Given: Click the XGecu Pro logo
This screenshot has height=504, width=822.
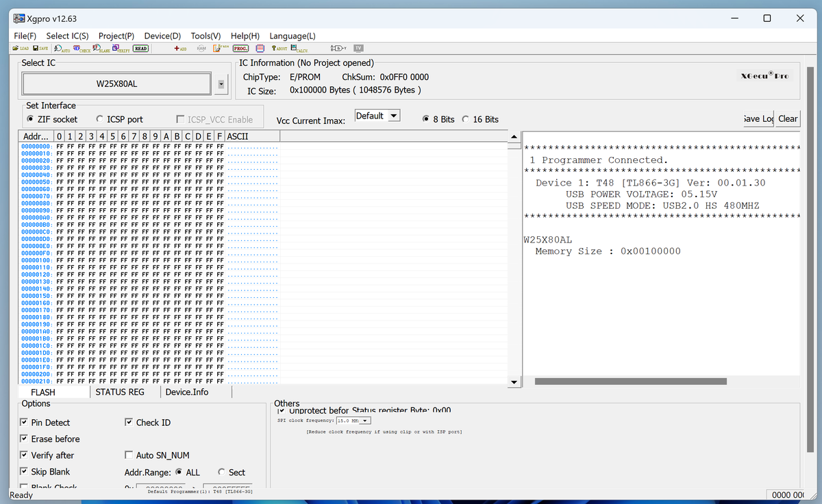Looking at the screenshot, I should tap(765, 75).
